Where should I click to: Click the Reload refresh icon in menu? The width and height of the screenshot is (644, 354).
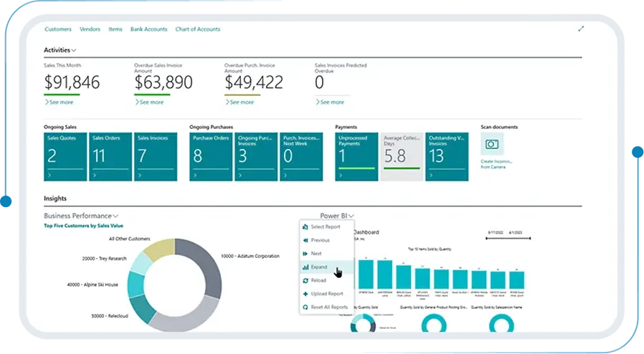pyautogui.click(x=306, y=281)
